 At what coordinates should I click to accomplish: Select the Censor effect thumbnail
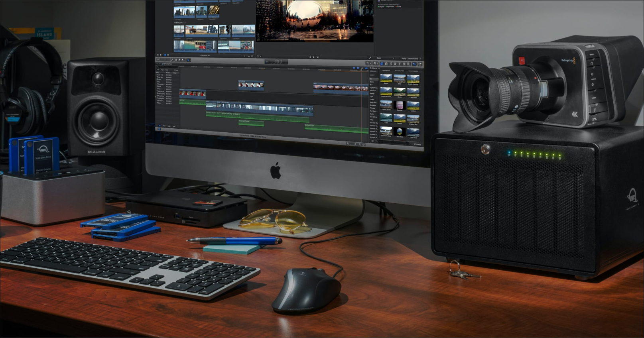(x=400, y=119)
